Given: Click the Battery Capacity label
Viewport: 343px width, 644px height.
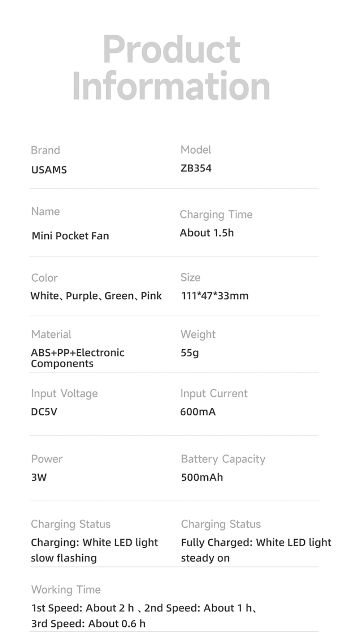Looking at the screenshot, I should click(223, 459).
